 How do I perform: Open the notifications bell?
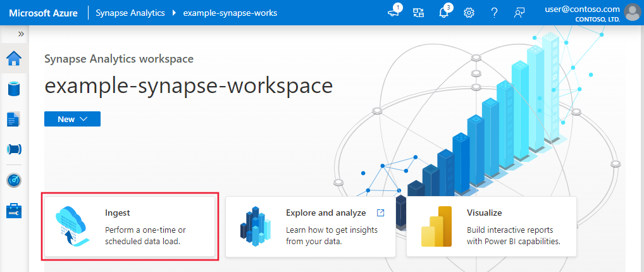click(443, 13)
